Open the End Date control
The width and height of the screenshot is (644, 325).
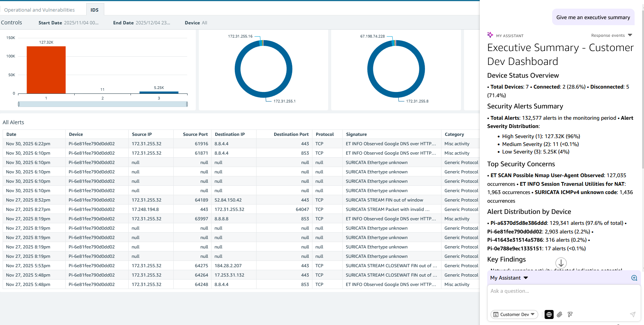pos(142,23)
